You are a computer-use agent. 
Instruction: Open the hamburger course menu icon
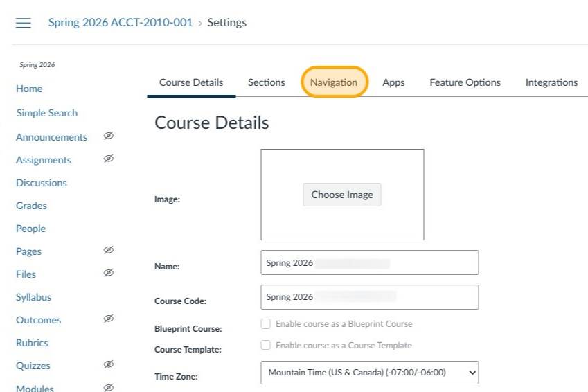pos(24,23)
